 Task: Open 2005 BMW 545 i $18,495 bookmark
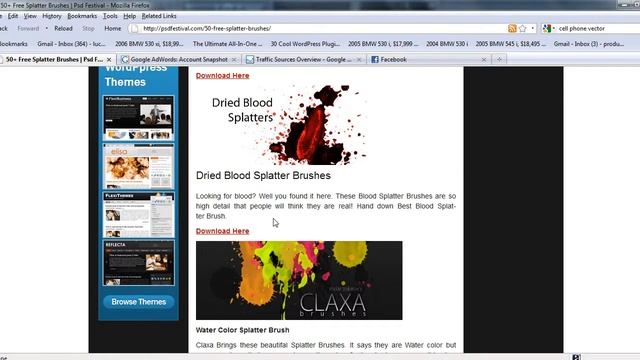click(511, 44)
